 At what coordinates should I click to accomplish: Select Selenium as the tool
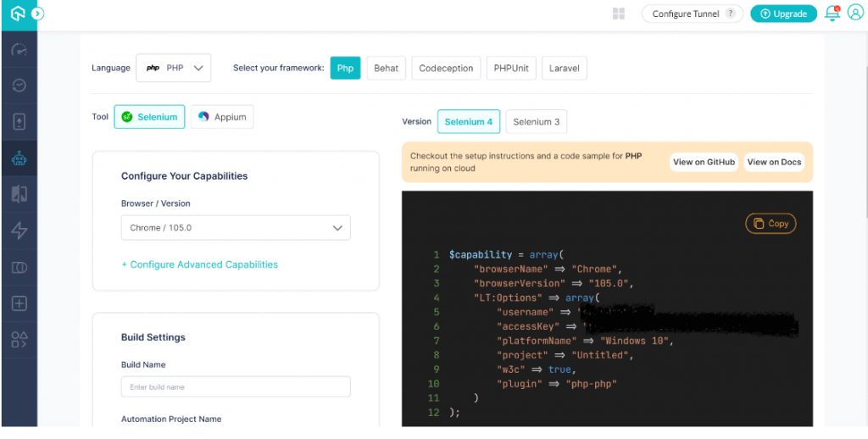(149, 117)
